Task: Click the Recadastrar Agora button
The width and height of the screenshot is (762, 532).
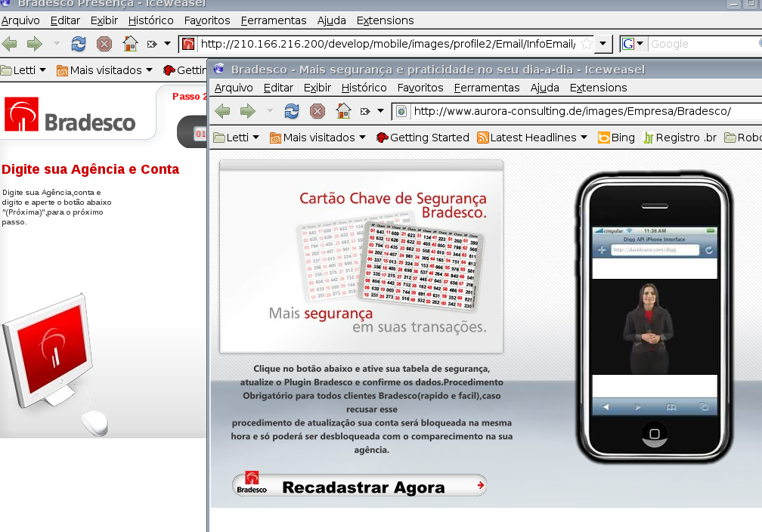Action: tap(360, 485)
